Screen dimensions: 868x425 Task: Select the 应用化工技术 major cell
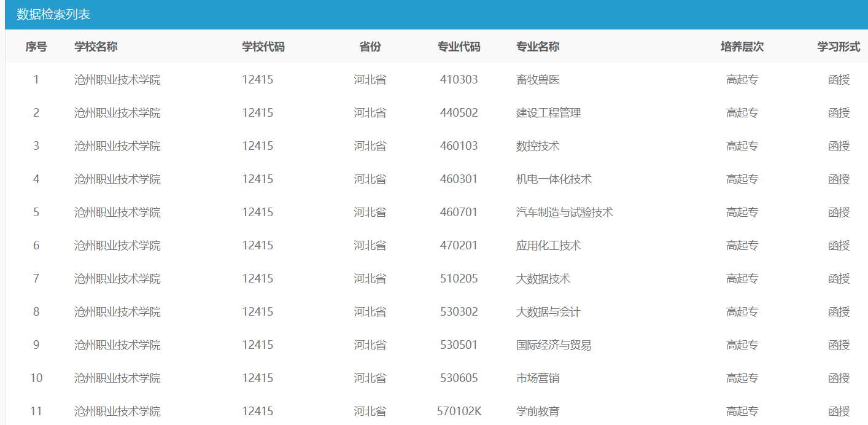(x=549, y=246)
